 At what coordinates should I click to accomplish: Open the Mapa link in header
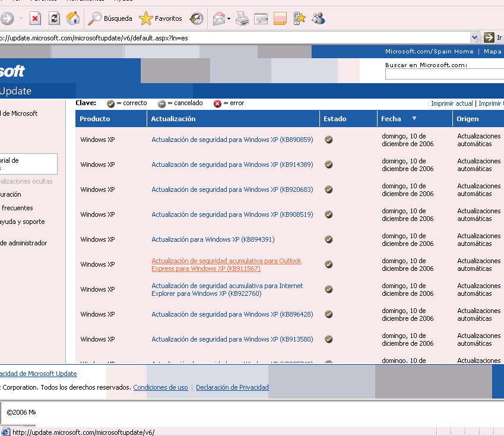coord(493,52)
